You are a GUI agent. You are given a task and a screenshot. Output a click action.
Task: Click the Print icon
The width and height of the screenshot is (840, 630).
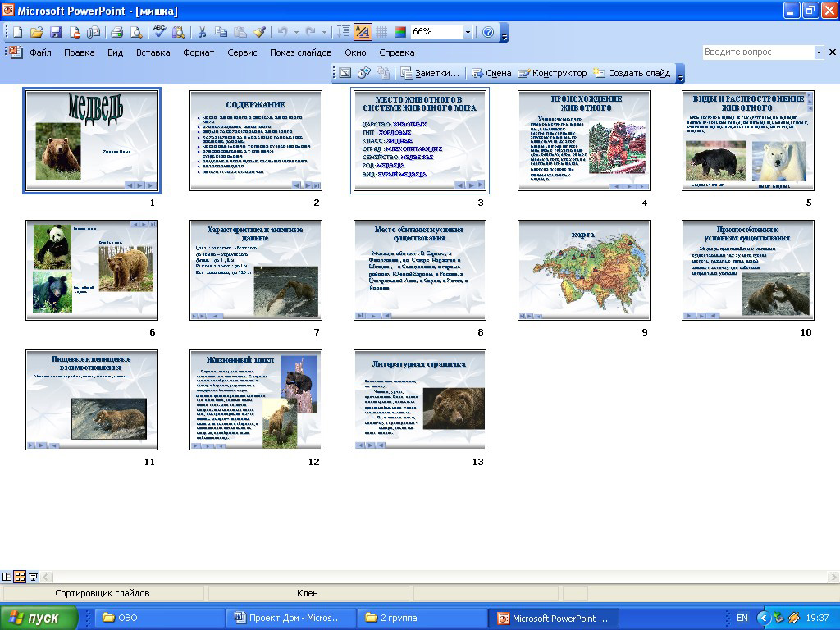(116, 32)
